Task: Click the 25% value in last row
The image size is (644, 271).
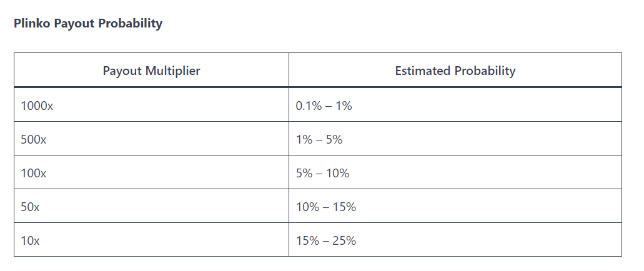Action: (344, 240)
